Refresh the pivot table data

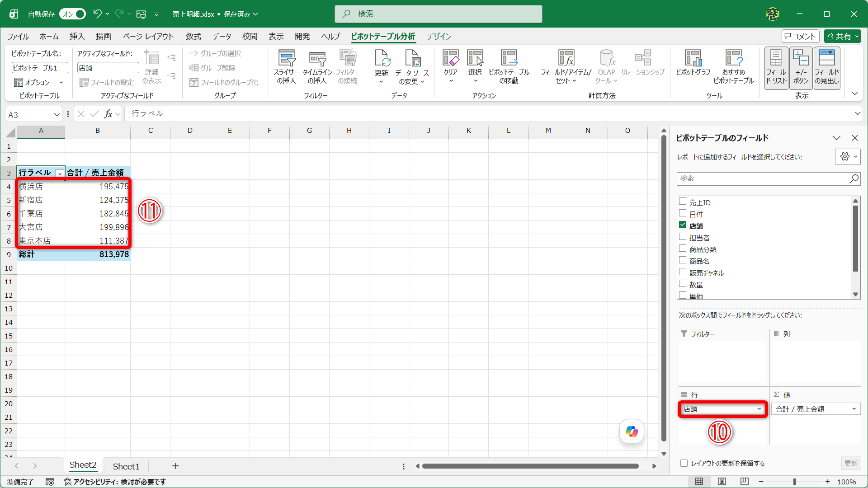tap(382, 67)
